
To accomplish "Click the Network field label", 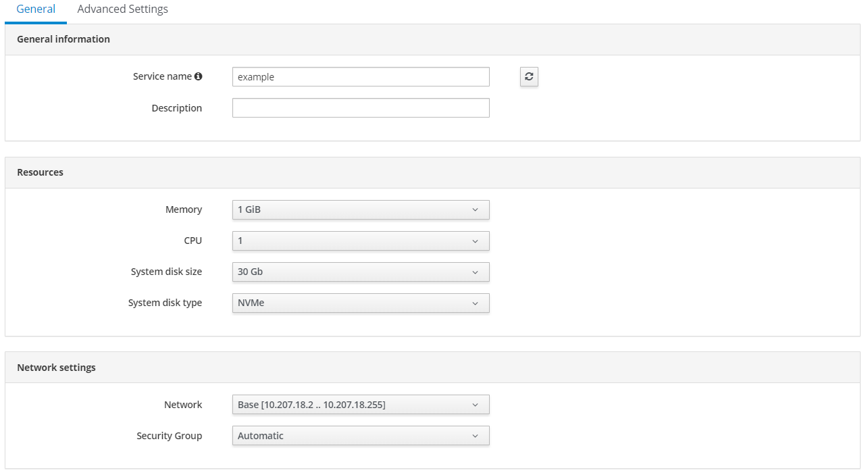I will pos(182,405).
